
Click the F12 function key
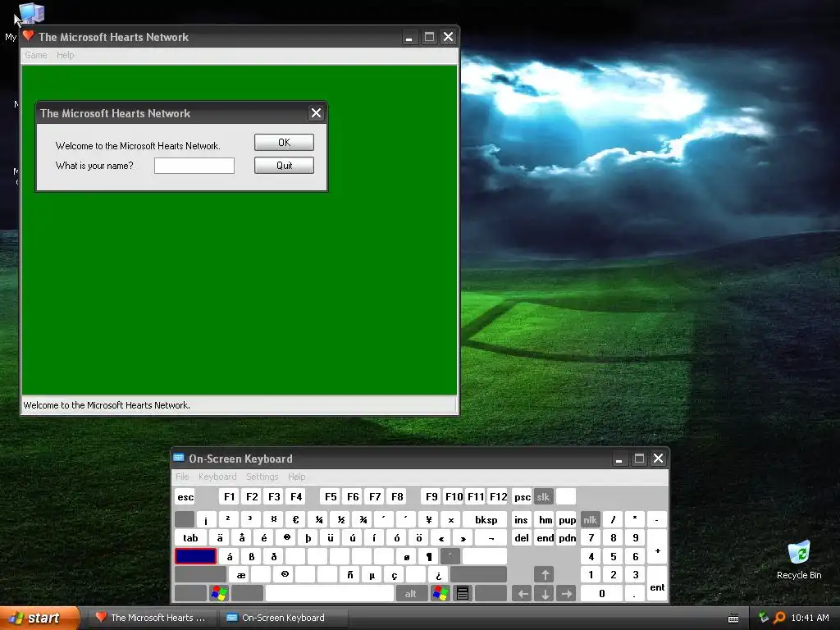tap(498, 496)
